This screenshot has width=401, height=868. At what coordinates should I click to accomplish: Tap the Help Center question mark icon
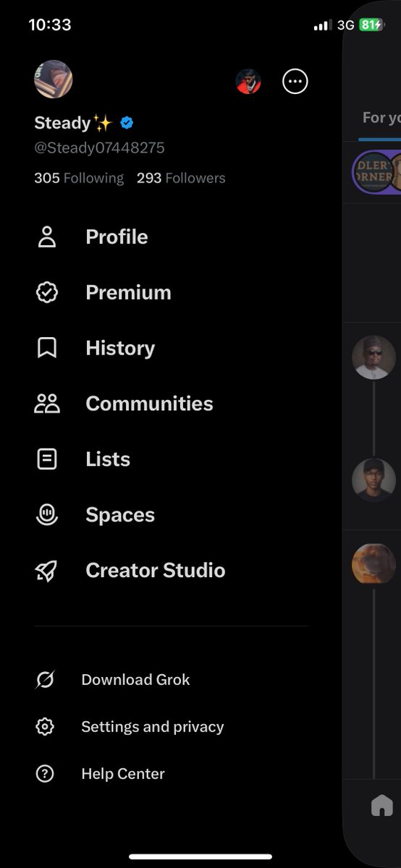pos(45,774)
